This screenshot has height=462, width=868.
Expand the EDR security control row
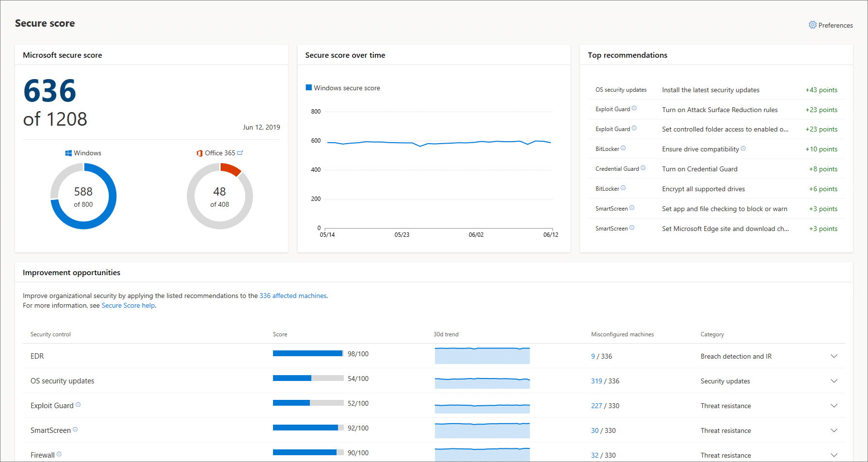tap(835, 356)
